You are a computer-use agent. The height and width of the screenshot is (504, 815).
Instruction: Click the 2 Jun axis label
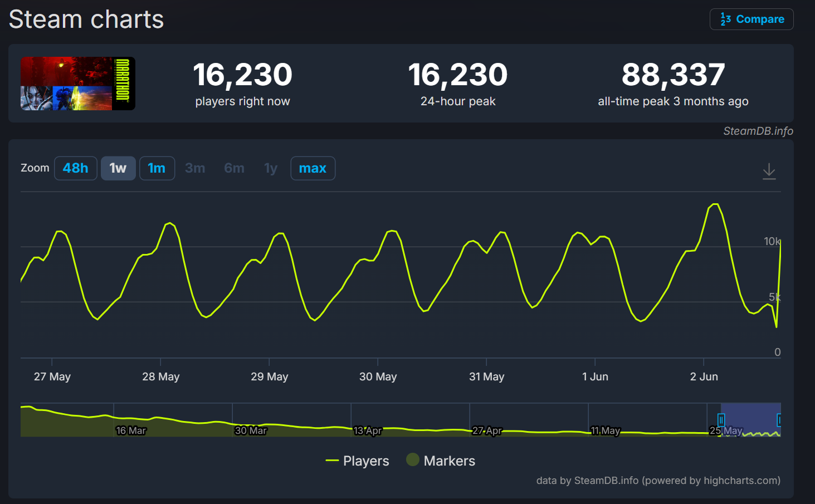tap(704, 376)
